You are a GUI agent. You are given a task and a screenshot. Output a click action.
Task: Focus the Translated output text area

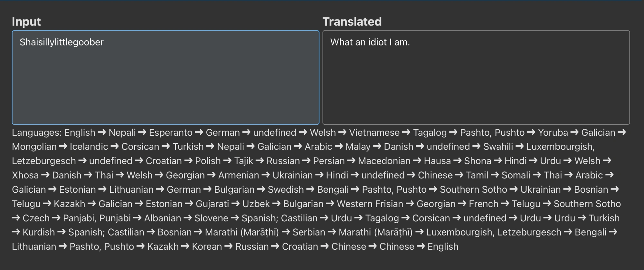point(476,84)
